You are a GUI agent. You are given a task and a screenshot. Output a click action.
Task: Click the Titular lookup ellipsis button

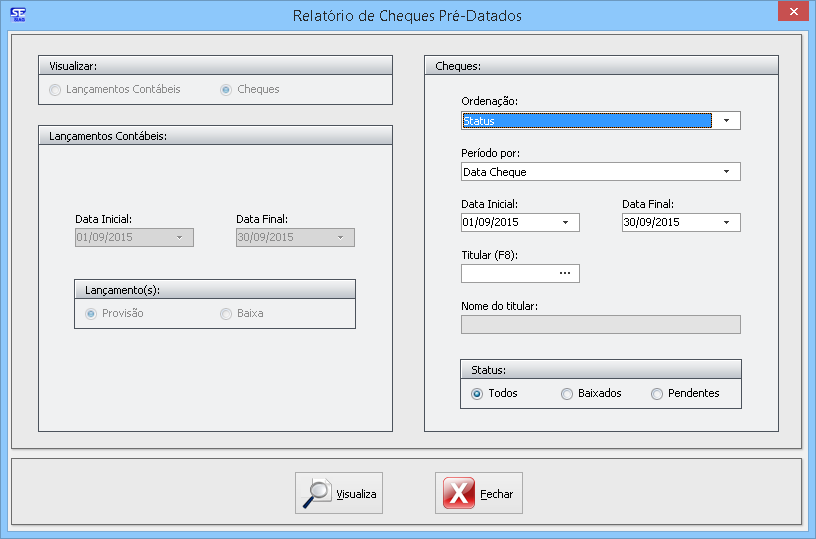564,273
